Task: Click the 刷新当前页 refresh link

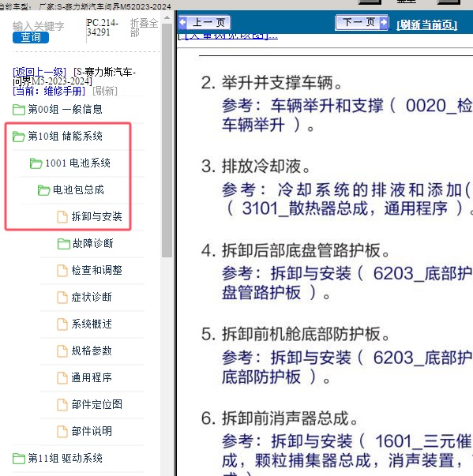Action: [426, 24]
